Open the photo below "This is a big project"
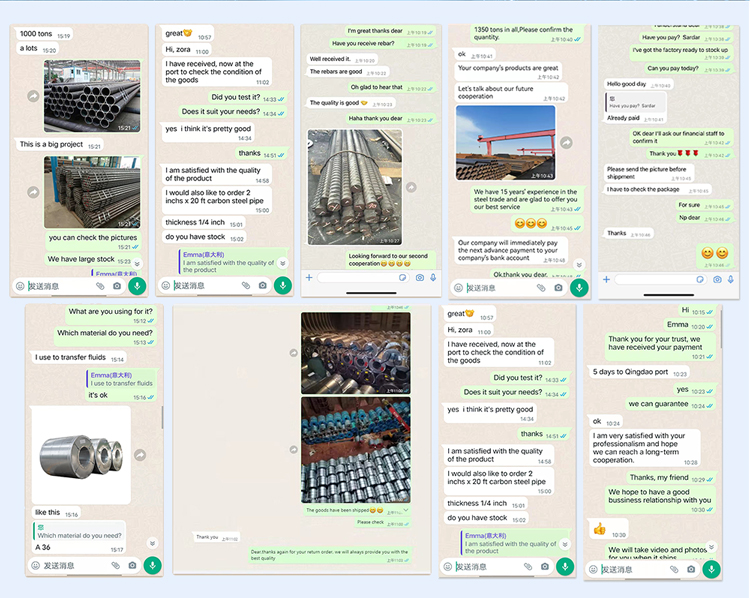This screenshot has height=598, width=750. click(92, 192)
